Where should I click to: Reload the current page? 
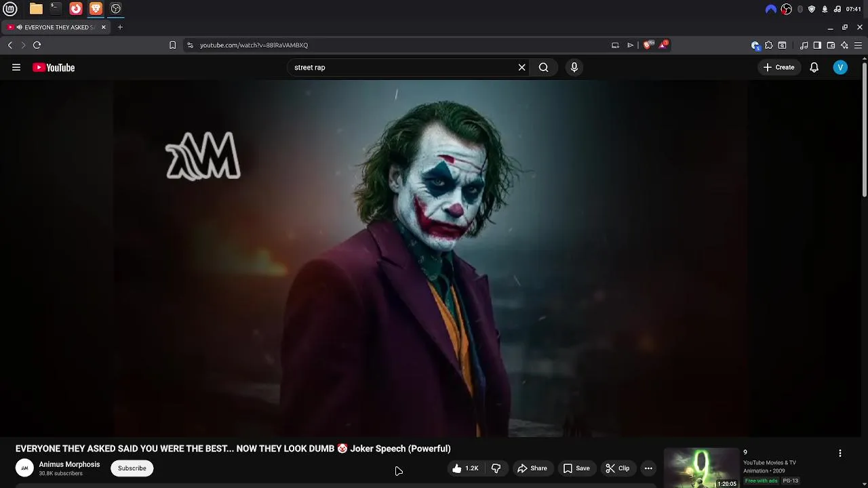37,45
